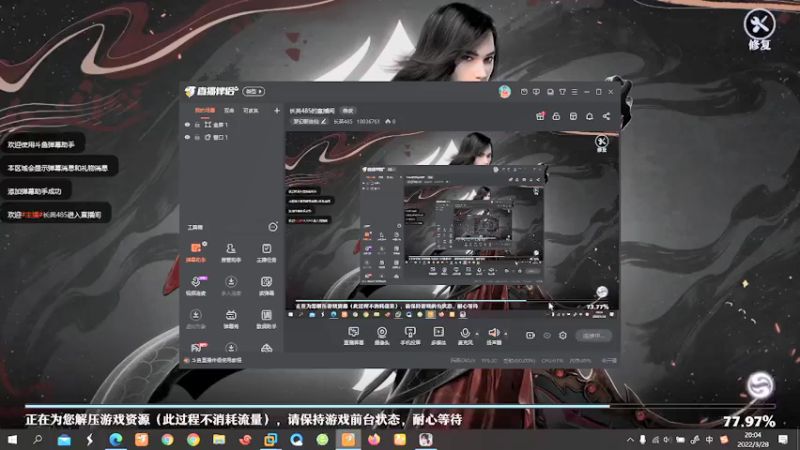Screen dimensions: 800x450
Task: Hide the 窗口1 source with eye icon
Action: click(x=187, y=137)
